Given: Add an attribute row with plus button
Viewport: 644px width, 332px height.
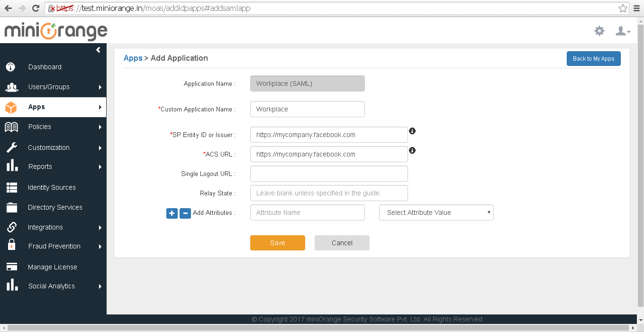Looking at the screenshot, I should (172, 213).
